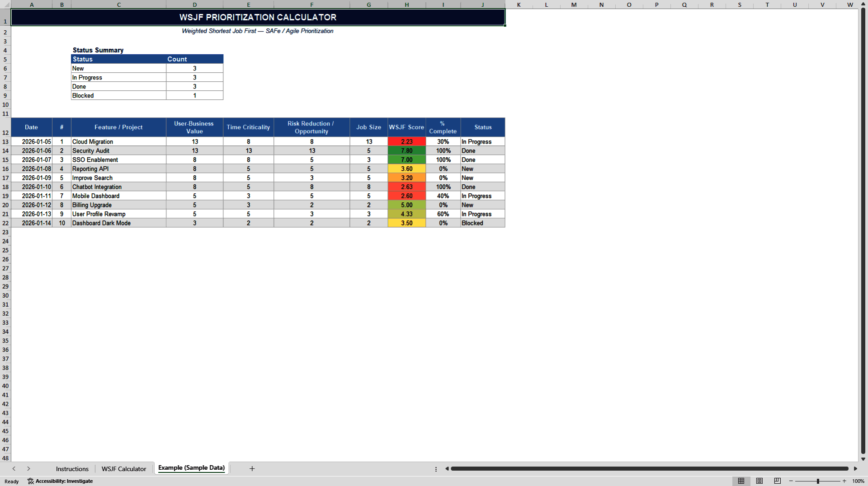Image resolution: width=868 pixels, height=486 pixels.
Task: Select the Status Summary heading cell
Action: (x=98, y=50)
